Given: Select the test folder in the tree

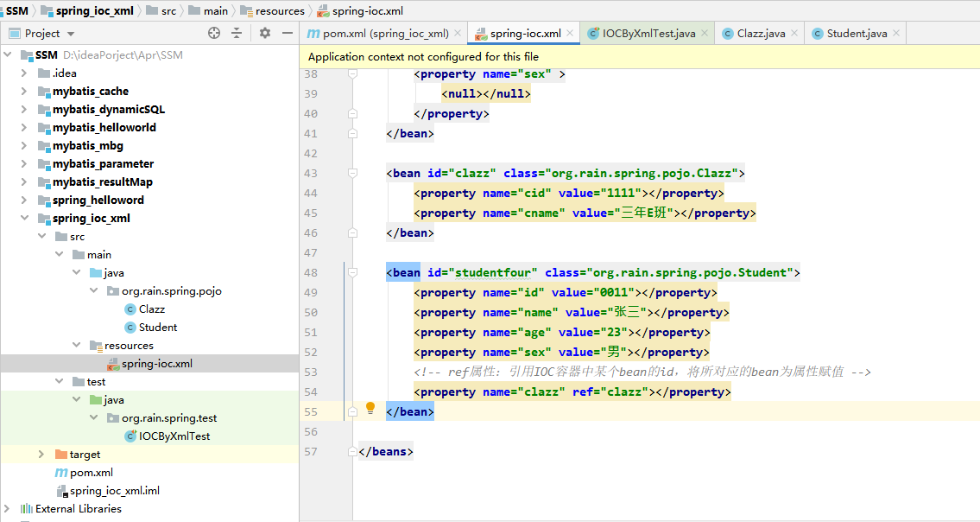Looking at the screenshot, I should [x=96, y=382].
